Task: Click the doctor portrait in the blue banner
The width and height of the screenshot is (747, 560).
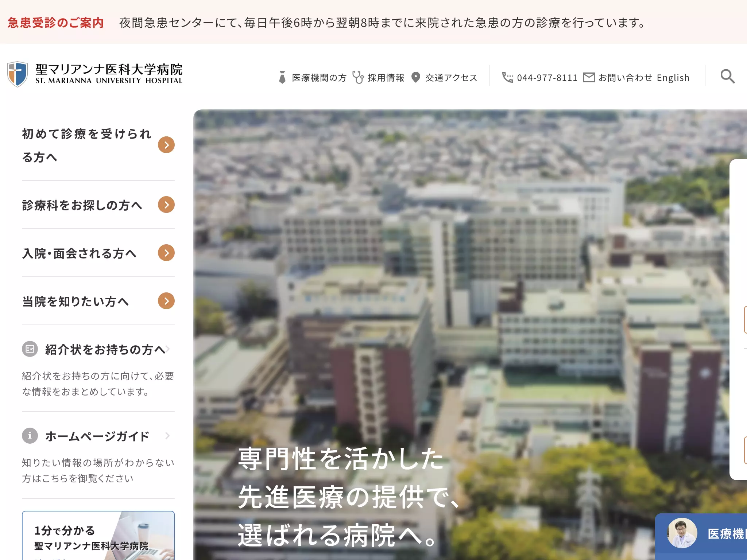Action: tap(682, 533)
